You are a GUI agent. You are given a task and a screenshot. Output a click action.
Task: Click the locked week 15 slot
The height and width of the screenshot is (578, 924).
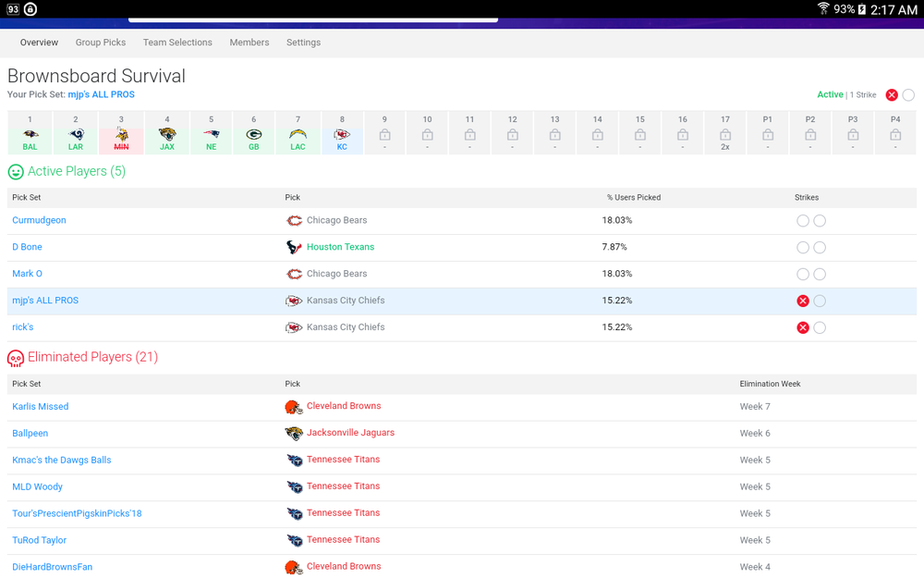(x=640, y=133)
